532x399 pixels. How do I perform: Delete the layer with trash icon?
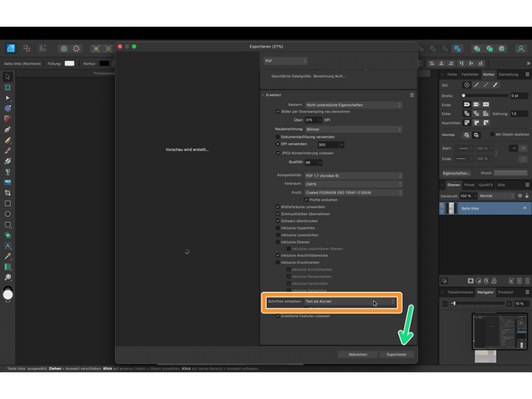(528, 281)
